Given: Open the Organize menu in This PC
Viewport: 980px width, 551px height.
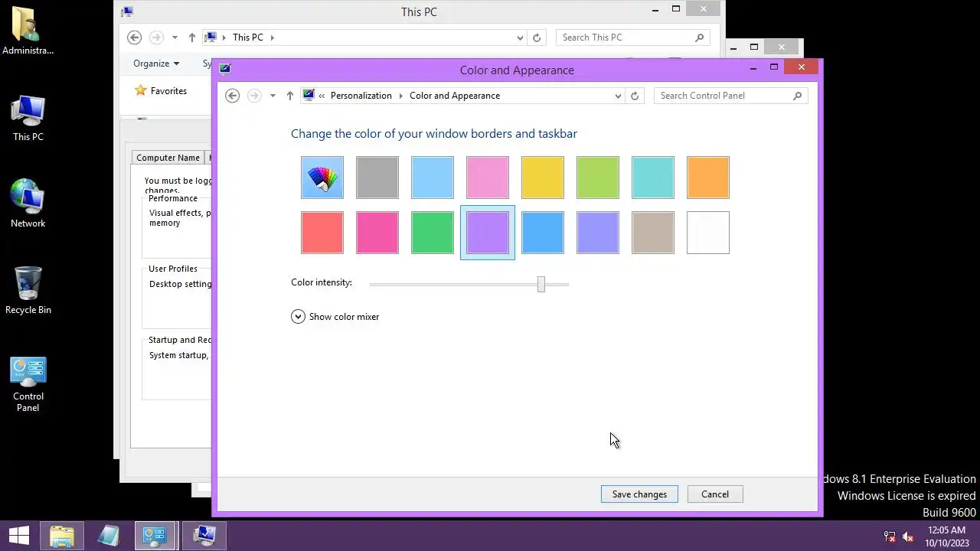Looking at the screenshot, I should click(x=156, y=64).
